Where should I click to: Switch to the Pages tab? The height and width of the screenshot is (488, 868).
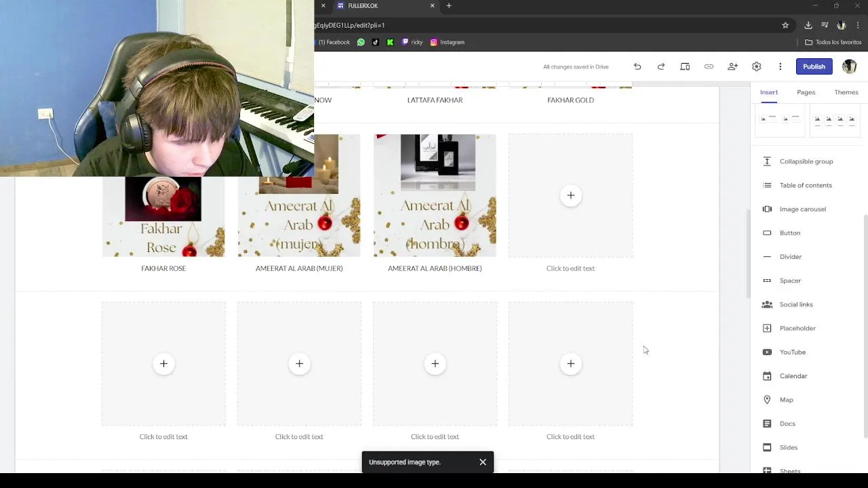click(x=806, y=92)
